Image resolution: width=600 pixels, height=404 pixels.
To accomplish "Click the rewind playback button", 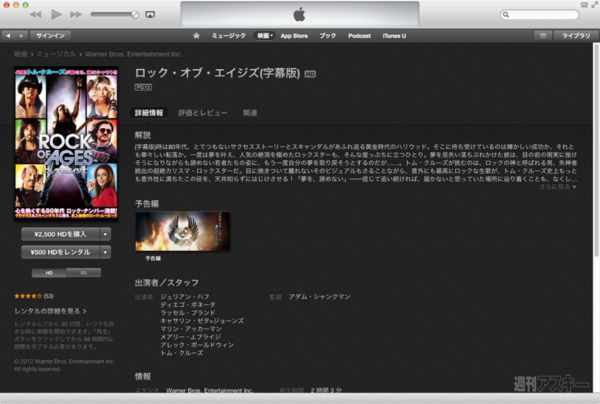I will pos(36,15).
